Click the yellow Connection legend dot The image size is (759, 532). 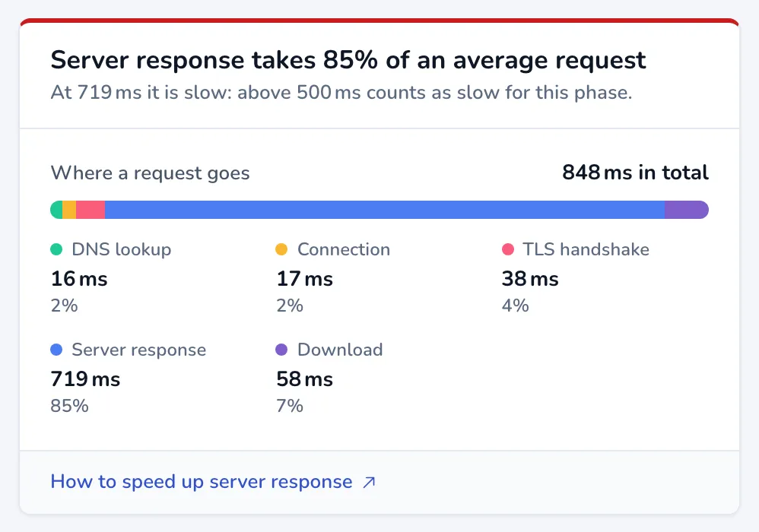click(281, 249)
